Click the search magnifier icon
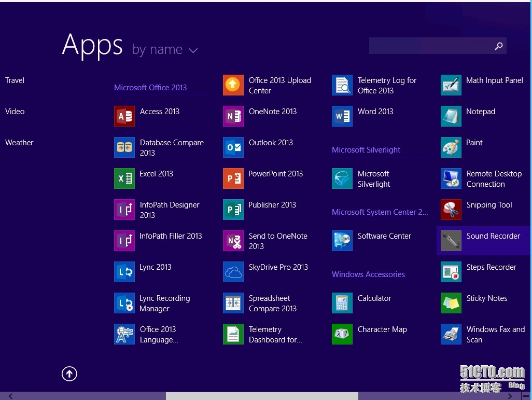The width and height of the screenshot is (532, 400). pos(499,46)
